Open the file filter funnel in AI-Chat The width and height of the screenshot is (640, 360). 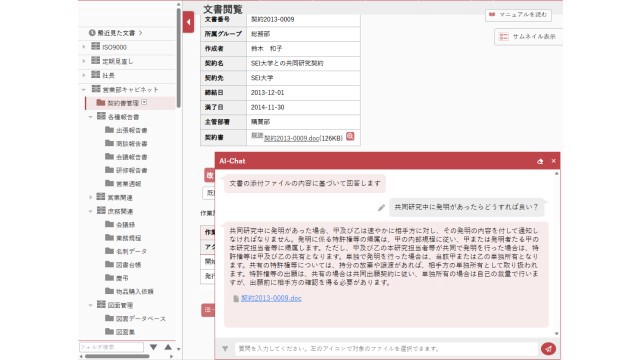point(225,349)
